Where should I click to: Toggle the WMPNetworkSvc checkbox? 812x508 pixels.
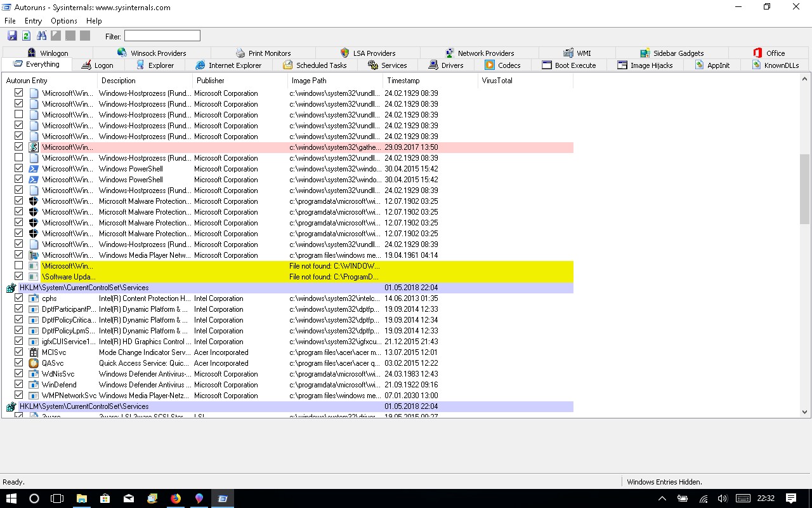point(18,396)
